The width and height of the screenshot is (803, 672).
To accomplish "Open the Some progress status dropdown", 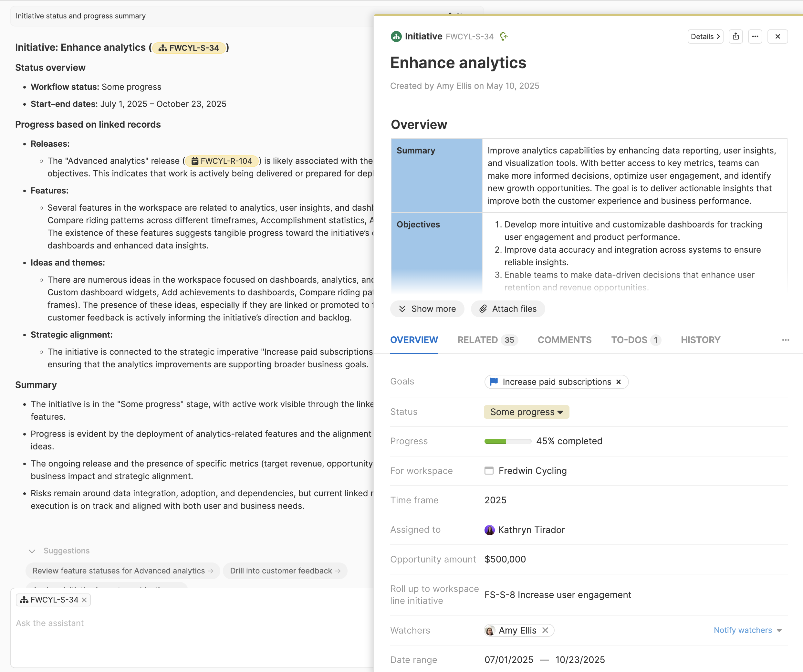I will (526, 412).
